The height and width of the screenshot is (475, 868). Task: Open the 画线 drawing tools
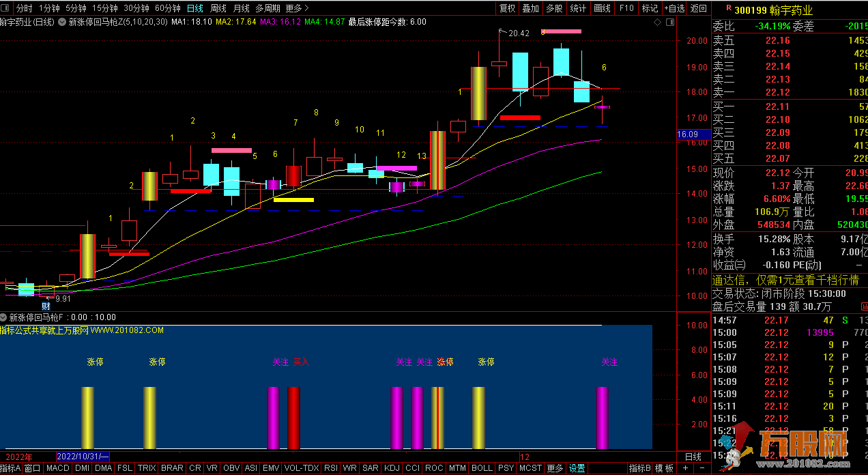click(602, 8)
